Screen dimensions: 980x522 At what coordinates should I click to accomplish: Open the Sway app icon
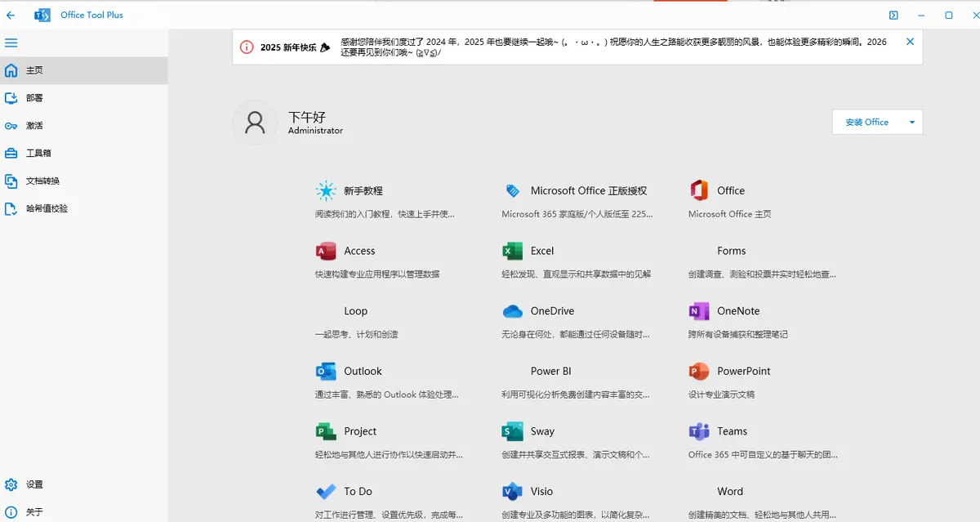tap(512, 431)
